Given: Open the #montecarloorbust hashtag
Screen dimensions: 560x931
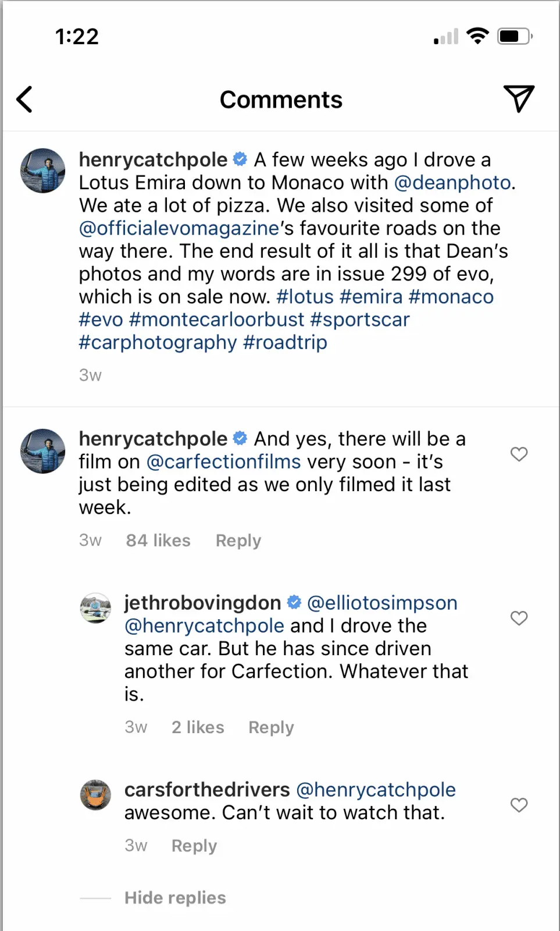Looking at the screenshot, I should click(217, 319).
